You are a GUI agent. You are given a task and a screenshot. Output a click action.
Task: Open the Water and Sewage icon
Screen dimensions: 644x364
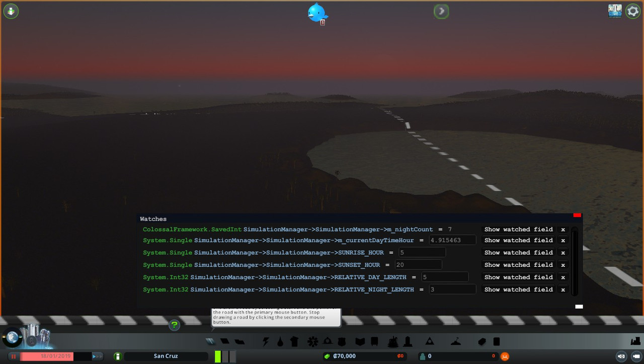coord(280,342)
